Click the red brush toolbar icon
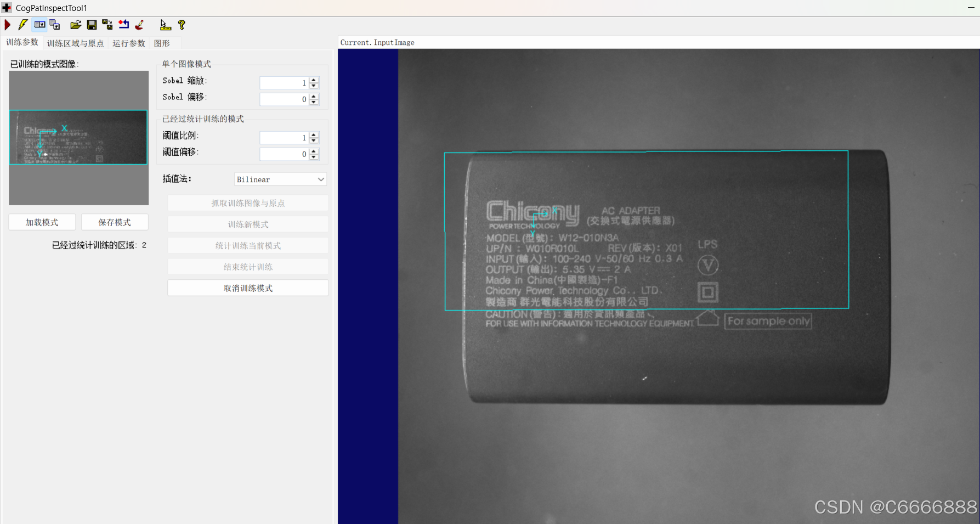This screenshot has height=524, width=980. [x=140, y=25]
